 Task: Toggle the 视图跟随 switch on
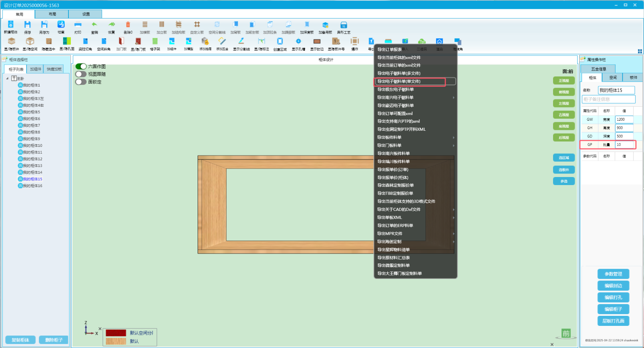pos(81,74)
